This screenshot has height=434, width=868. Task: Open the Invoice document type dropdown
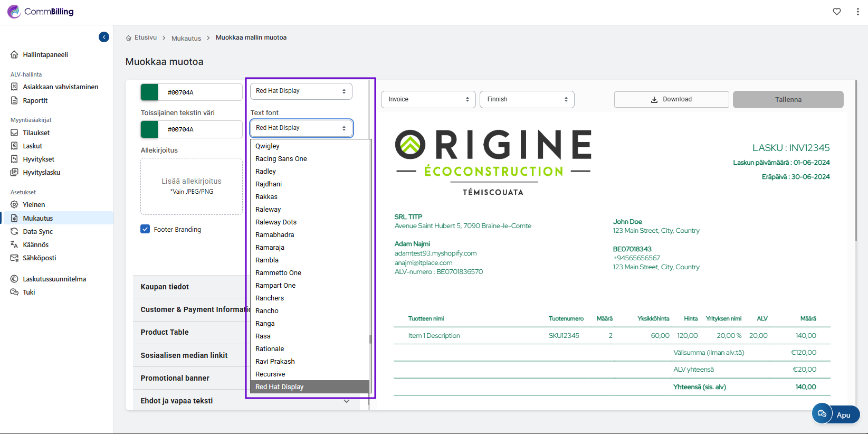pyautogui.click(x=428, y=99)
